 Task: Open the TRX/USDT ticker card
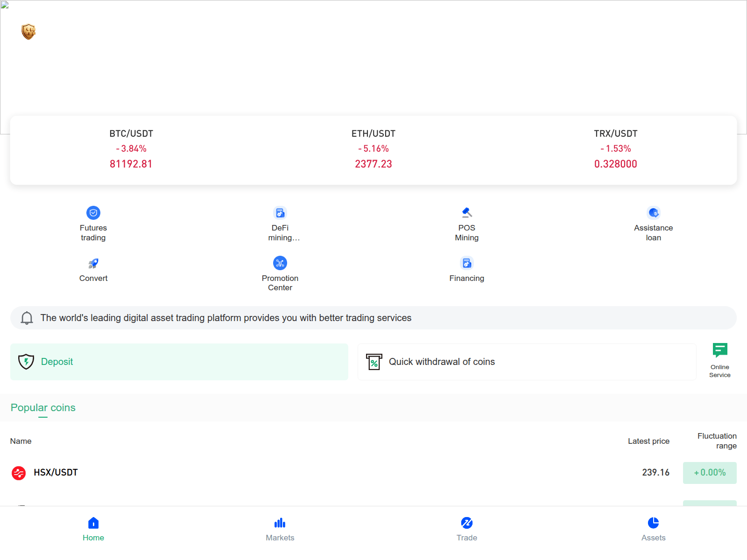(x=616, y=149)
